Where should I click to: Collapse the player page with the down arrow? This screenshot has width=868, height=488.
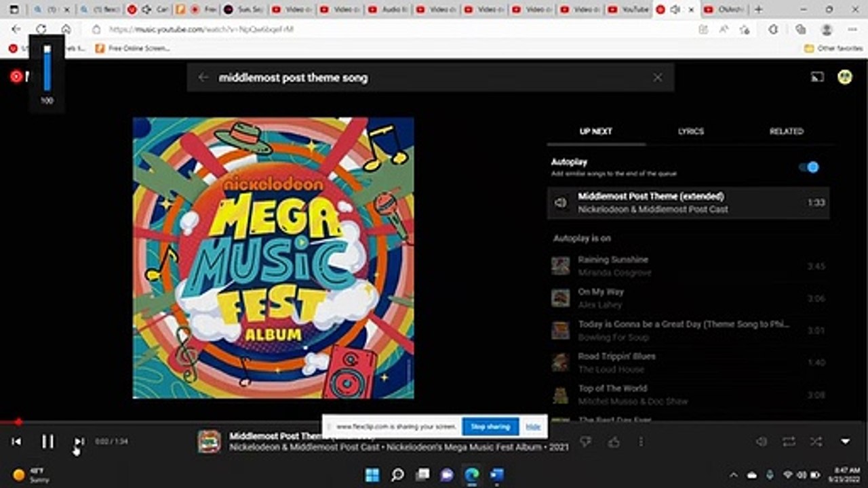coord(846,442)
